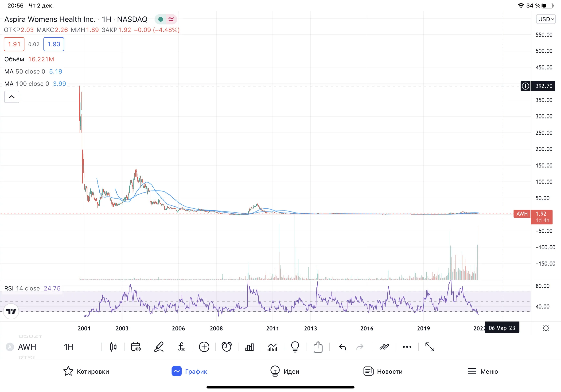Open the USD currency dropdown
This screenshot has height=392, width=561.
pos(546,19)
